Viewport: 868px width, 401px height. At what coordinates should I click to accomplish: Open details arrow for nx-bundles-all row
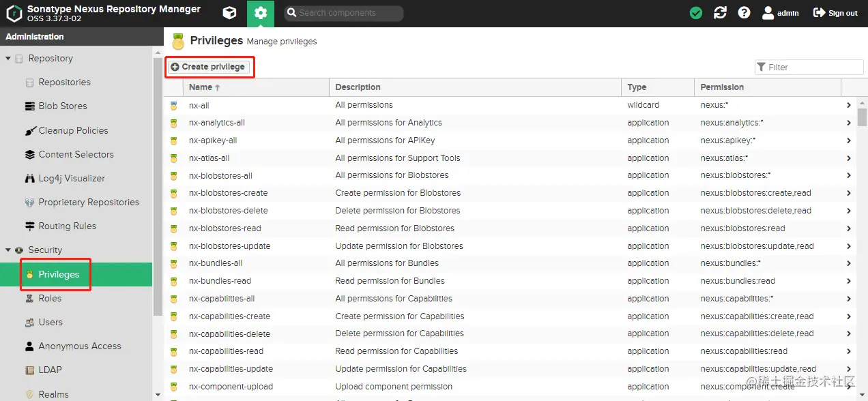[849, 263]
